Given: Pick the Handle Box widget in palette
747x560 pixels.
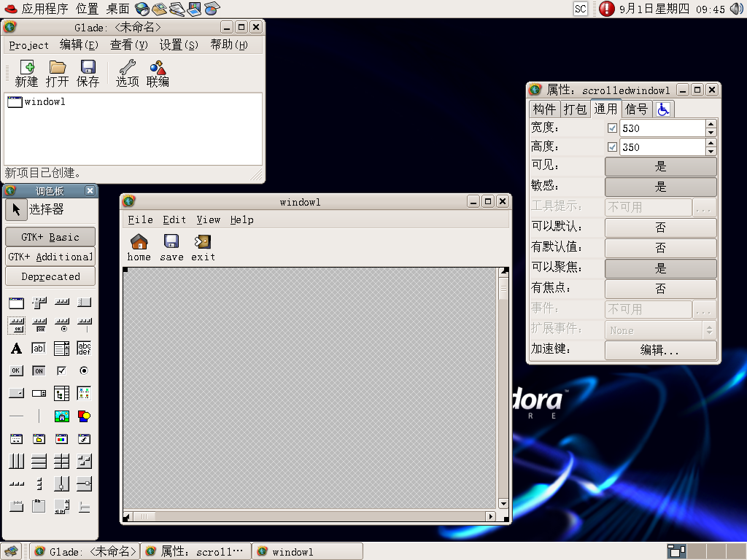Looking at the screenshot, I should [85, 303].
